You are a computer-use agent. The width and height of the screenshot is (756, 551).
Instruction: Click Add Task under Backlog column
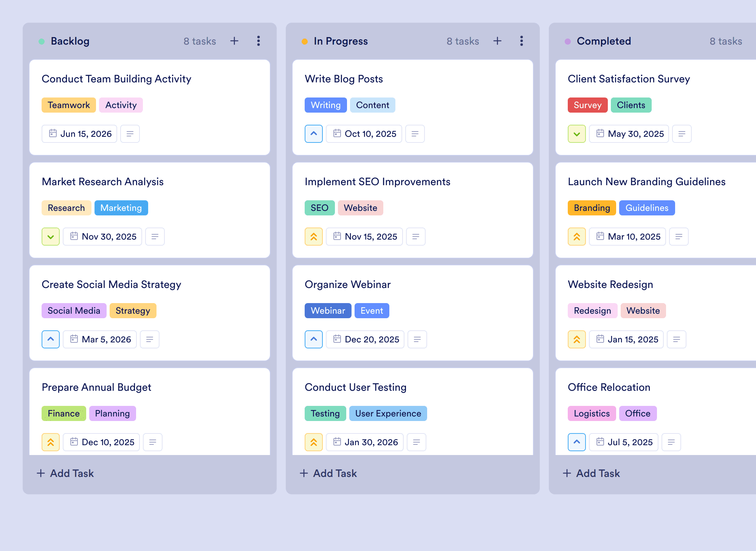pos(65,473)
